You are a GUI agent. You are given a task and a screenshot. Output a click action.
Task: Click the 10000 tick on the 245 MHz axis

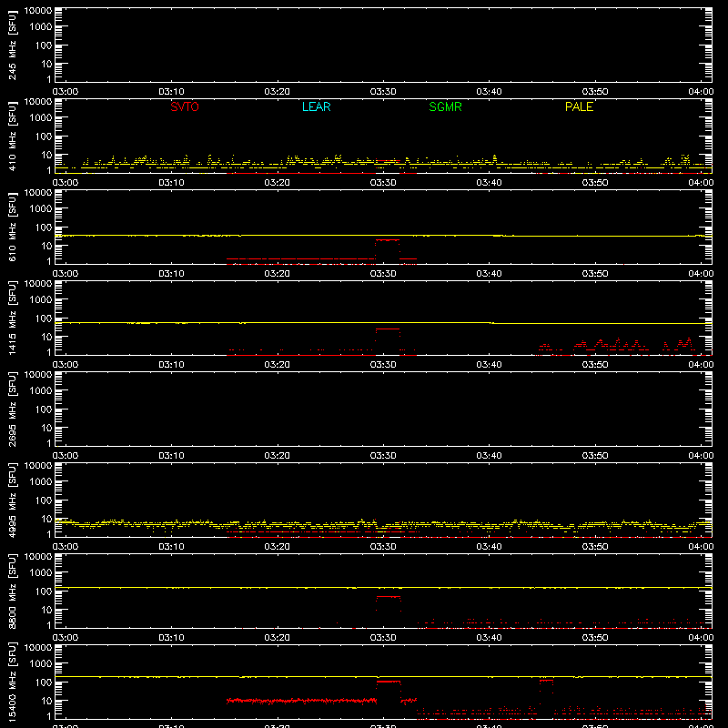coord(38,11)
